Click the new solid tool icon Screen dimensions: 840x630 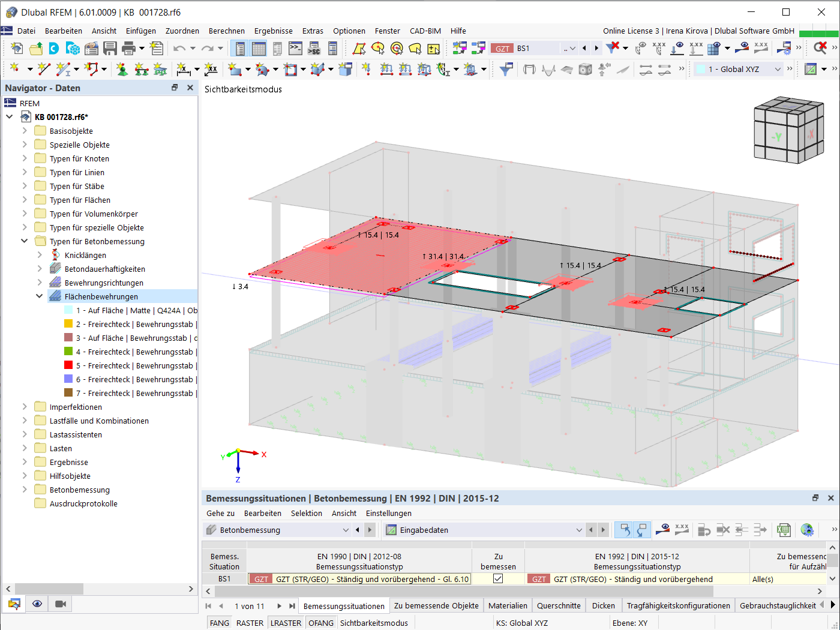pos(317,70)
